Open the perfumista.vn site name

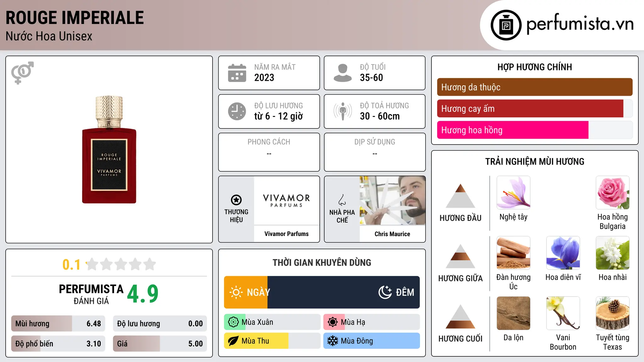coord(580,24)
